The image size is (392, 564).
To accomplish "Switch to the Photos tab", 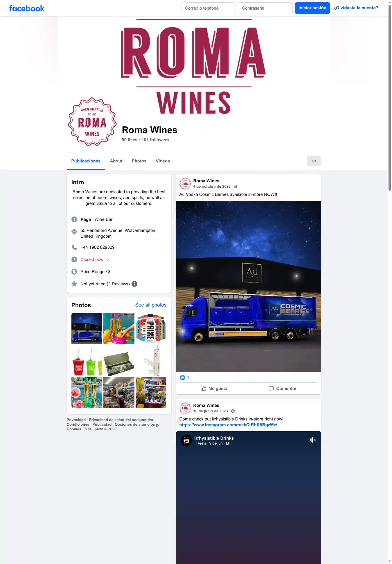I will click(139, 161).
